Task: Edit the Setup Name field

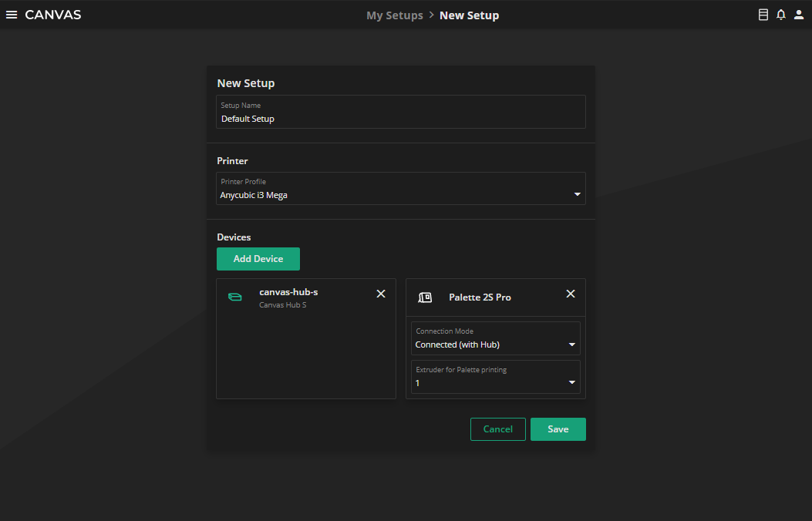Action: pyautogui.click(x=401, y=112)
